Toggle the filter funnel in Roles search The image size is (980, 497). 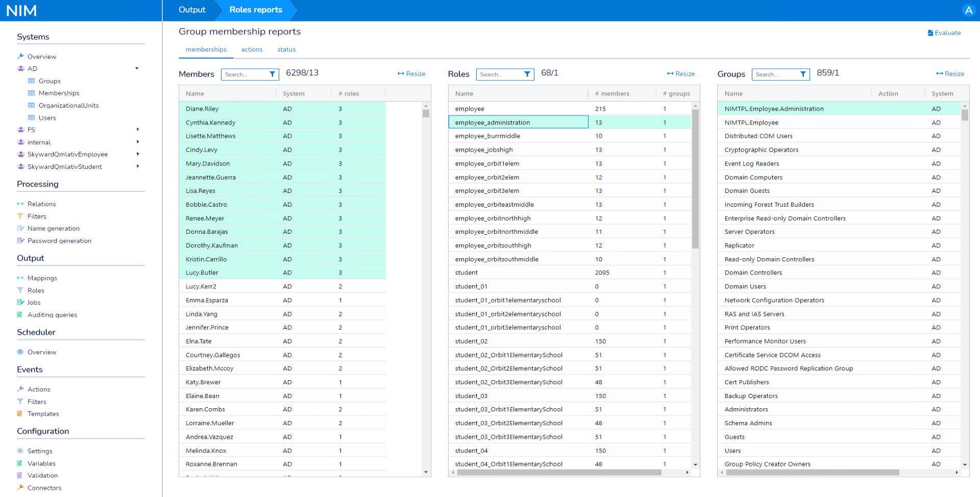pos(527,74)
